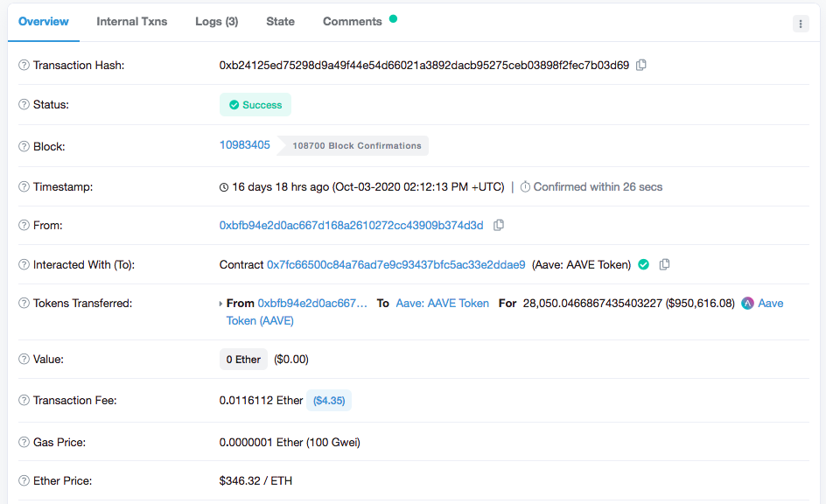Viewport: 826px width, 504px height.
Task: Expand the Tokens Transferred arrow
Action: (x=220, y=304)
